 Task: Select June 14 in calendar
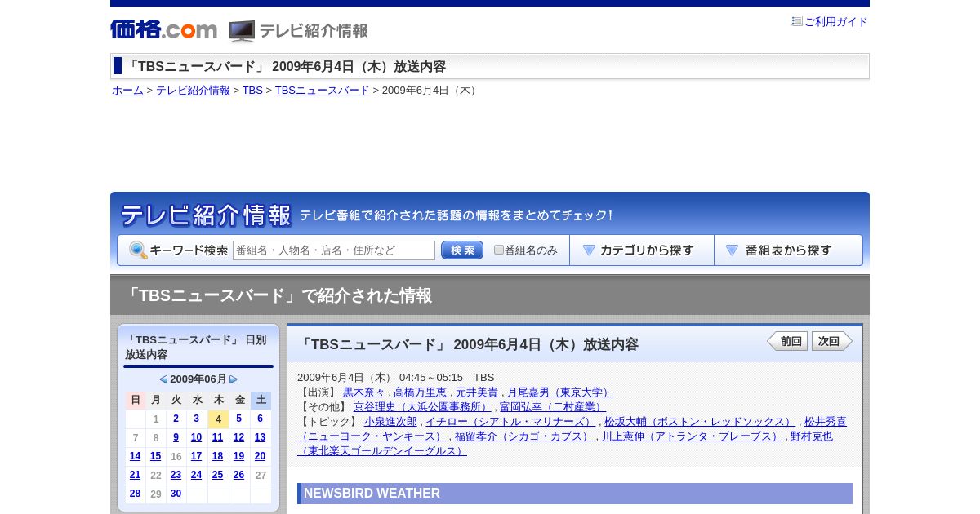135,456
